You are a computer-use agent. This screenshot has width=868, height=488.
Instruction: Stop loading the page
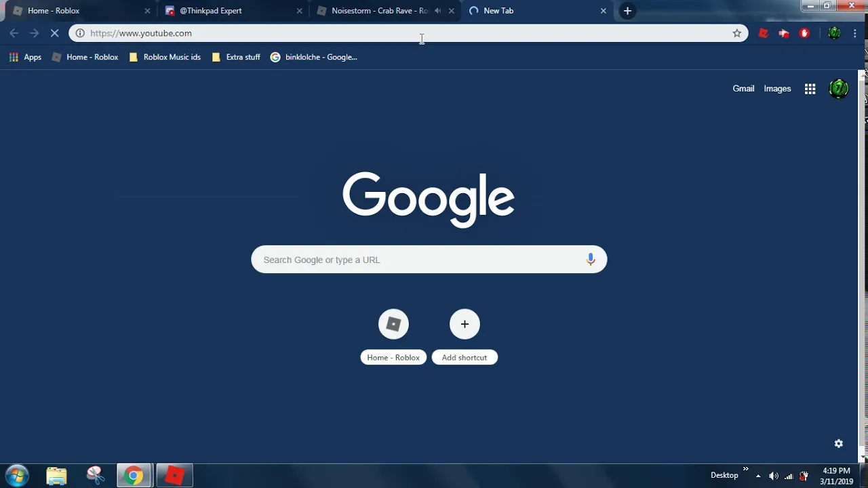[55, 33]
